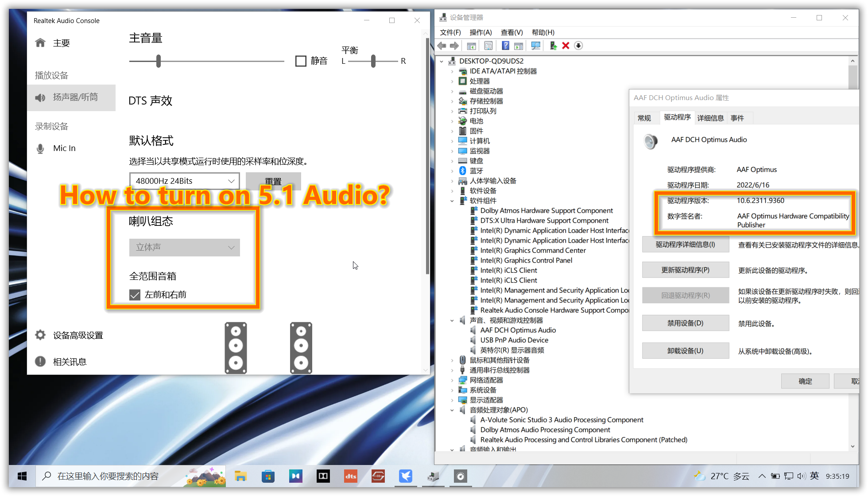This screenshot has height=496, width=868.
Task: Open the DTS app in the taskbar
Action: pyautogui.click(x=351, y=476)
